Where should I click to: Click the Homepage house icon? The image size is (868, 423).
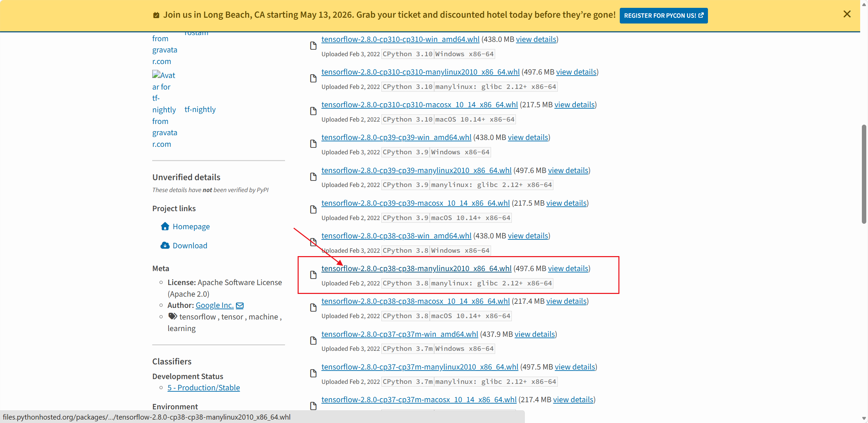pos(165,226)
